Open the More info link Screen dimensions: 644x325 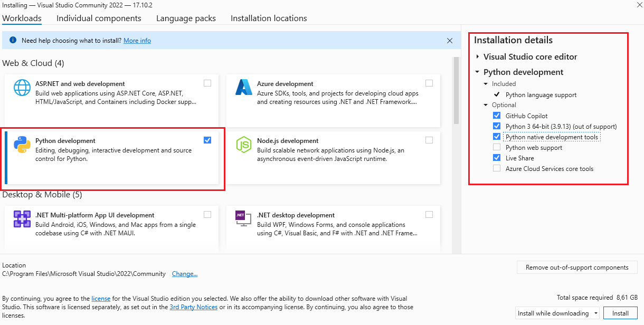137,41
